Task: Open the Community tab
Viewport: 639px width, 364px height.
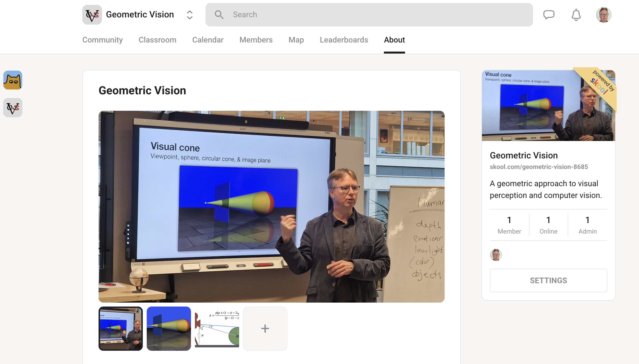Action: (x=102, y=40)
